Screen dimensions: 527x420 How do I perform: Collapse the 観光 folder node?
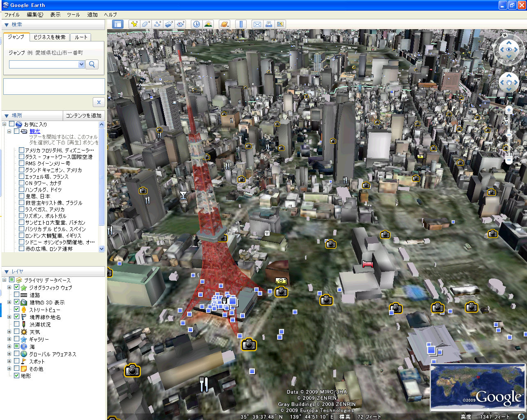point(9,131)
